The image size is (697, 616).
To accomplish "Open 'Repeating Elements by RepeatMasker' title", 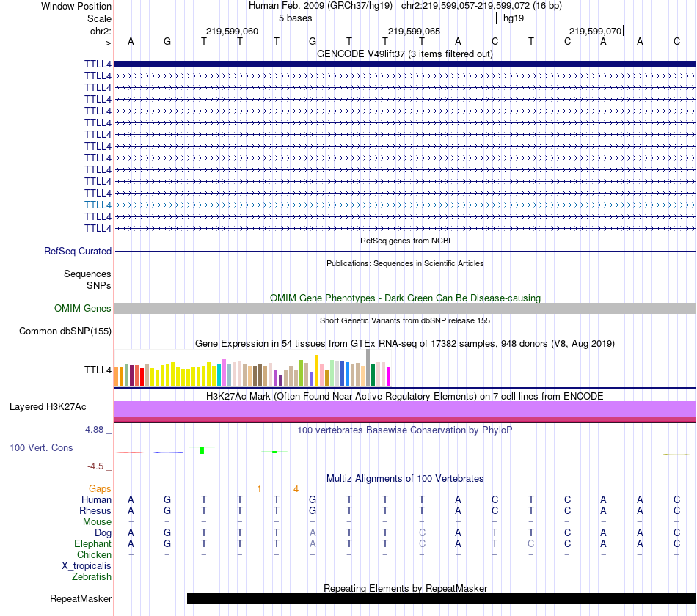I will click(405, 588).
